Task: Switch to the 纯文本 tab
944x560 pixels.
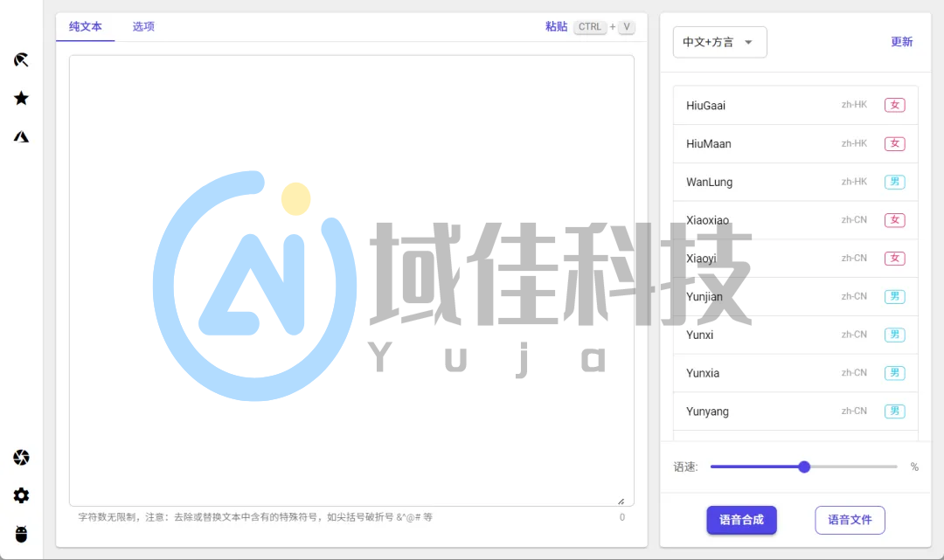Action: (x=86, y=26)
